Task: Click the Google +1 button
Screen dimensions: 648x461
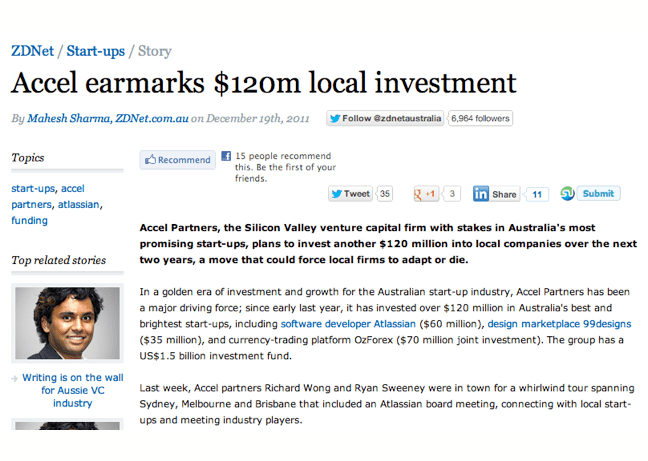Action: point(425,194)
